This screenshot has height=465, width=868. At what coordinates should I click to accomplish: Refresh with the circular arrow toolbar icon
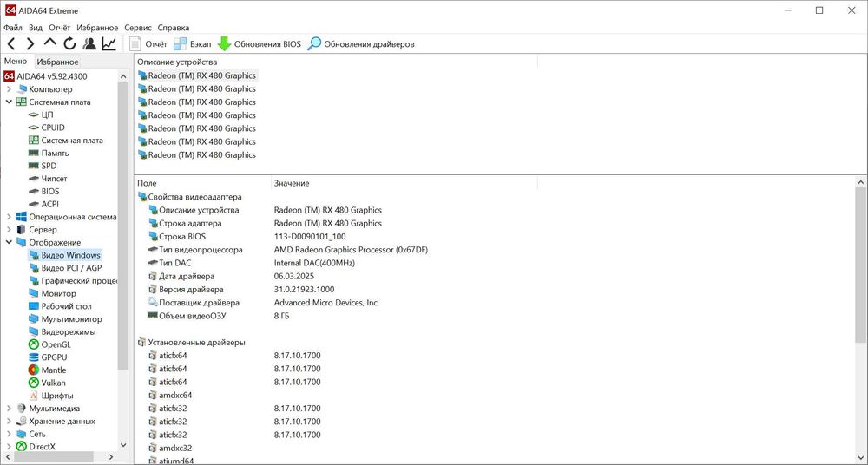click(x=69, y=43)
